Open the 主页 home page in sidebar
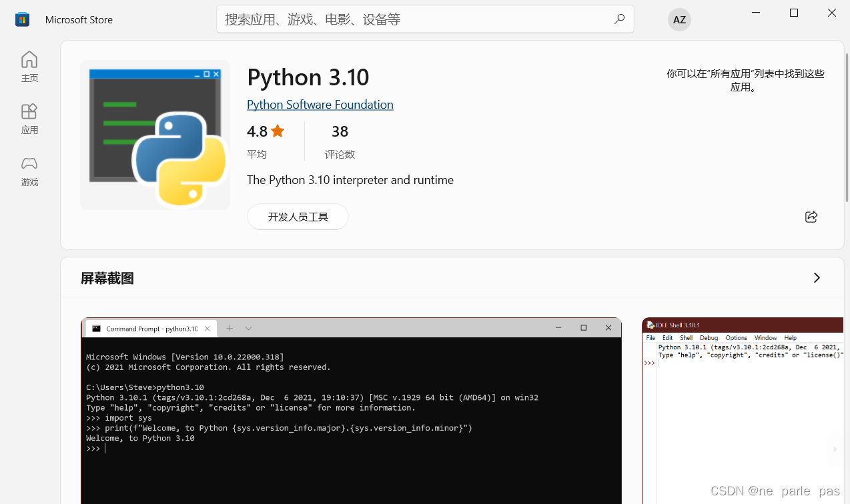 pos(29,67)
